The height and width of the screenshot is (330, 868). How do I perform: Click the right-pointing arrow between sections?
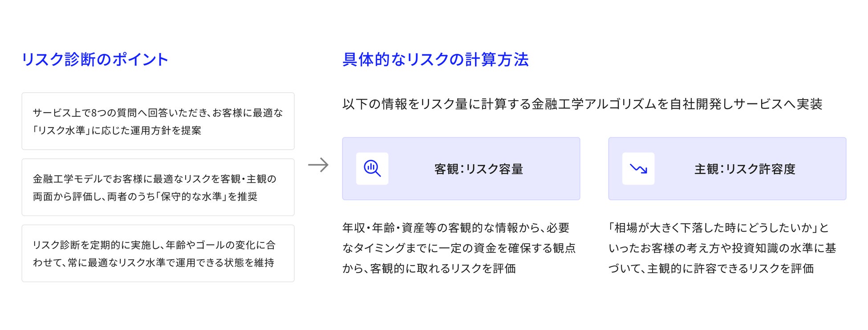(x=318, y=165)
